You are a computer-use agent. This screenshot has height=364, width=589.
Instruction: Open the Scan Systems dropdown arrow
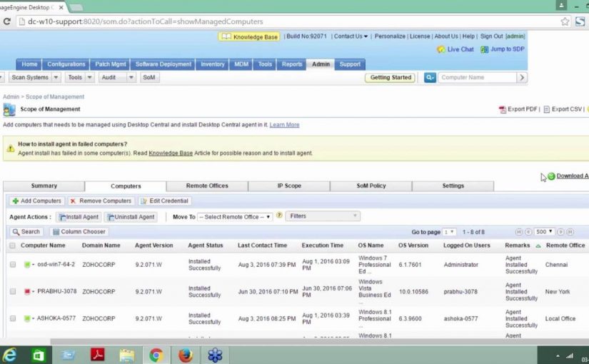point(56,77)
